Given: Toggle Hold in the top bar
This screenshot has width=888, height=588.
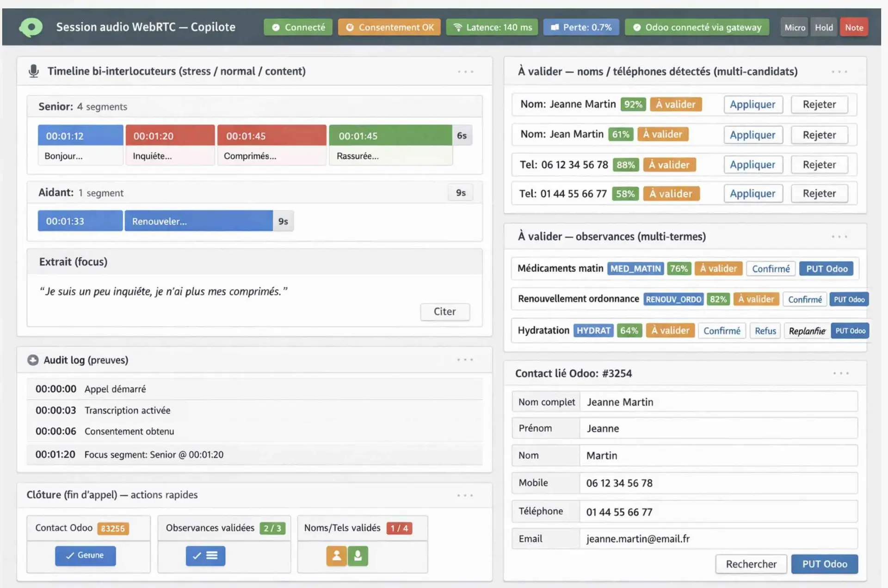Looking at the screenshot, I should click(823, 27).
